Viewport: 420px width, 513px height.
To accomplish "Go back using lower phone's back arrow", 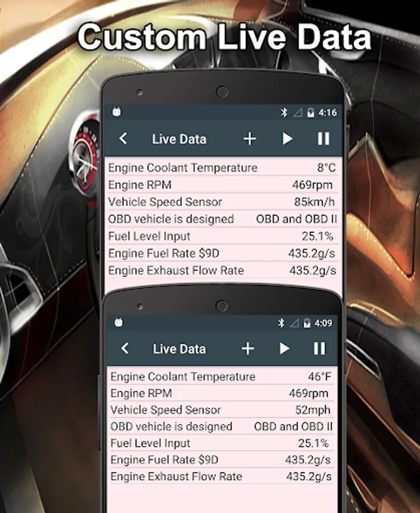I will [x=125, y=348].
